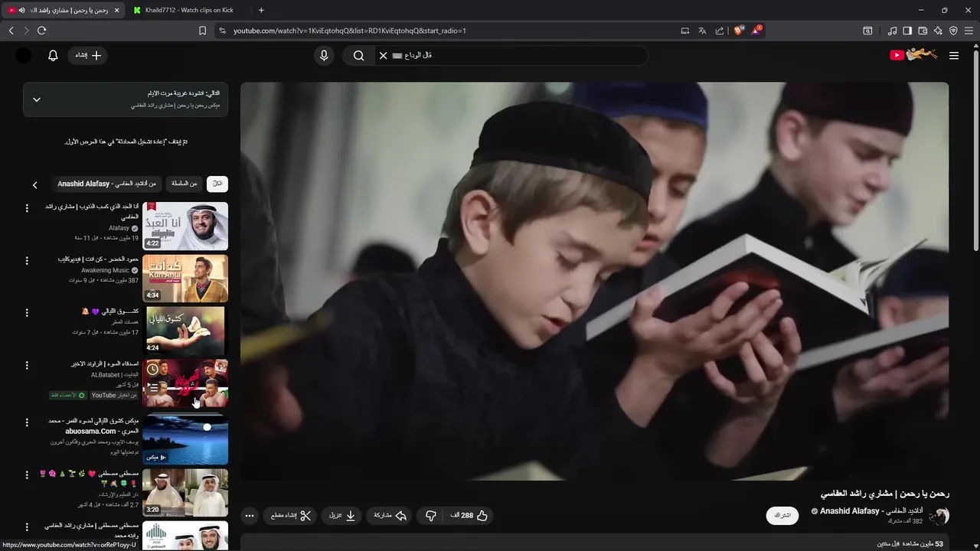The width and height of the screenshot is (980, 551).
Task: Create a clip with scissors button
Action: 292,516
